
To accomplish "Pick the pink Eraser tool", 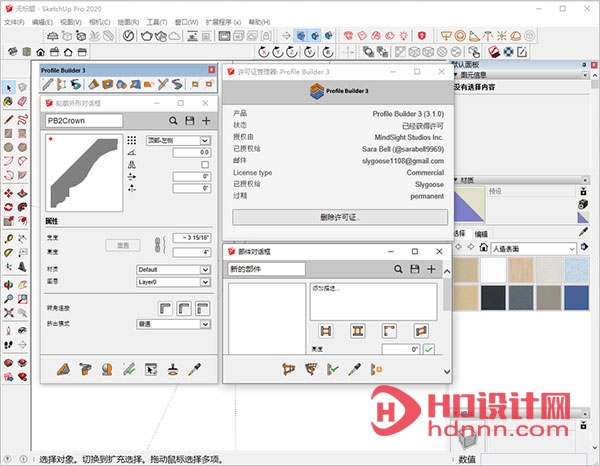I will pos(22,102).
